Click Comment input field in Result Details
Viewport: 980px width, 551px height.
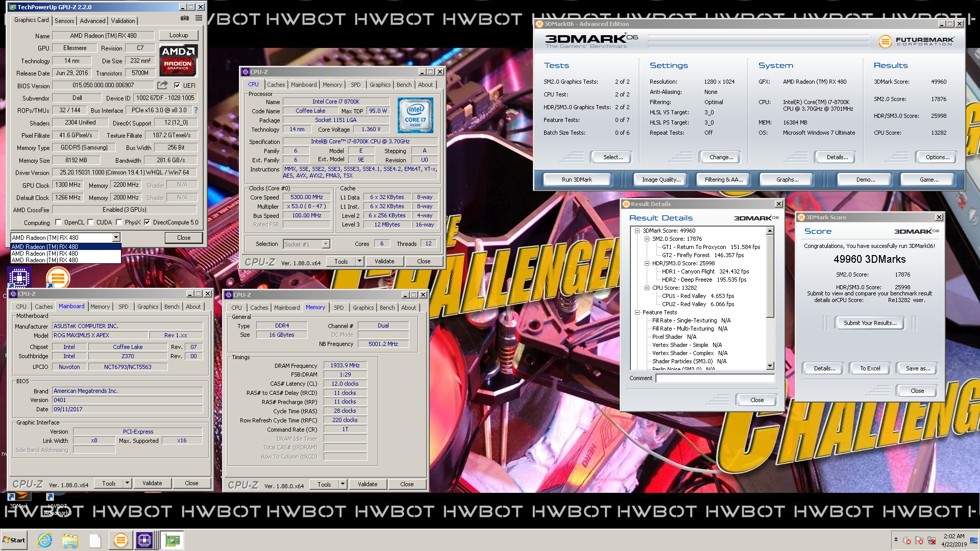[715, 378]
